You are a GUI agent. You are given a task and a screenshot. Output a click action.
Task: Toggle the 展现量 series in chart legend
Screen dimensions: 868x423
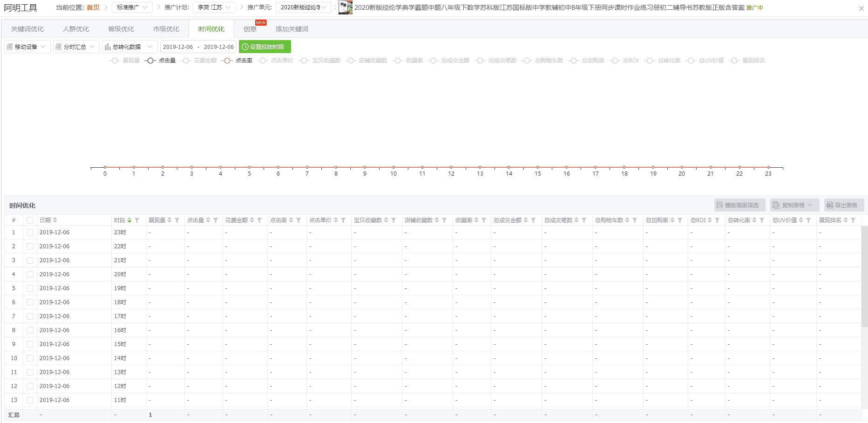coord(125,61)
